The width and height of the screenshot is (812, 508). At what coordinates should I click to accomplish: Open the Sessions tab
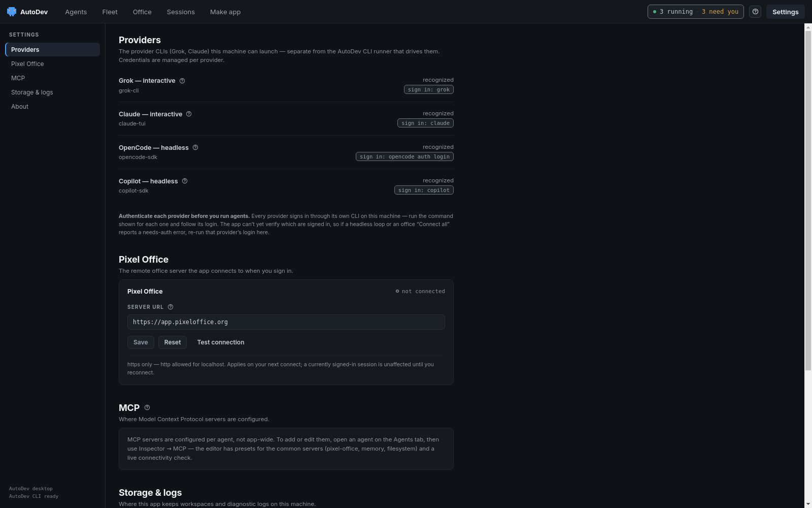(181, 12)
